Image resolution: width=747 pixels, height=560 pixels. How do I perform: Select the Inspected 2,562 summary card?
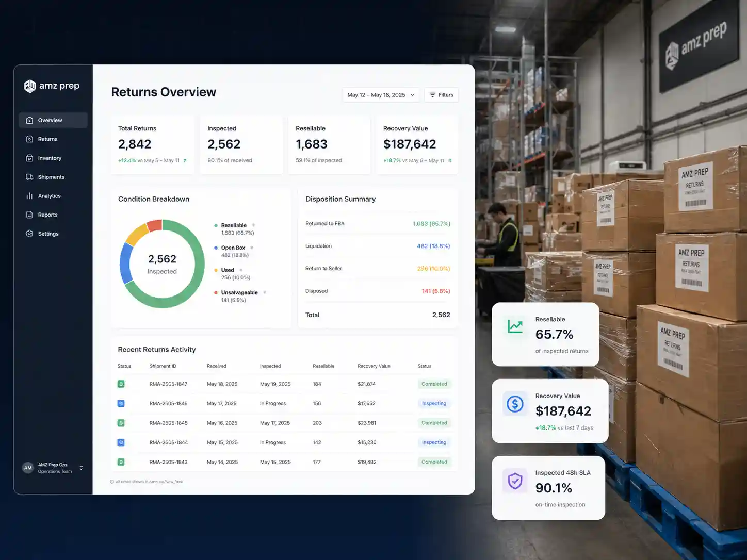tap(241, 145)
